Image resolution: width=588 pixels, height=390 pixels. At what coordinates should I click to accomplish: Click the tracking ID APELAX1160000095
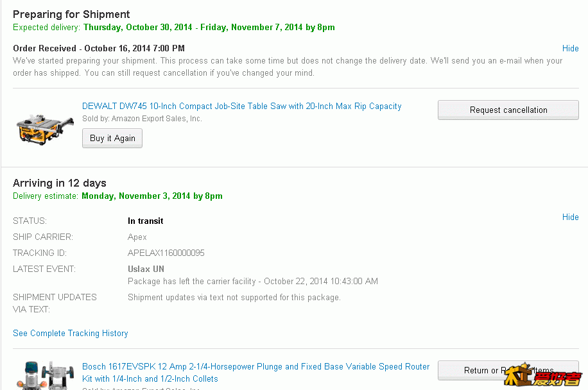coord(166,253)
